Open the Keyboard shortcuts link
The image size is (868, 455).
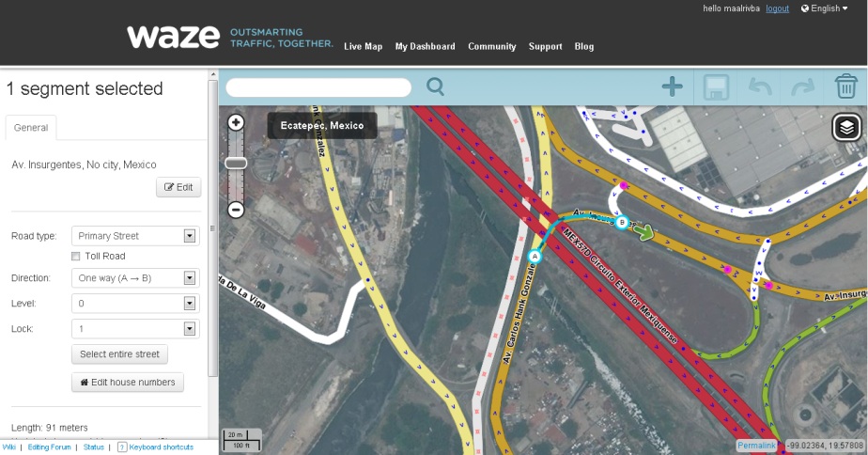[161, 447]
